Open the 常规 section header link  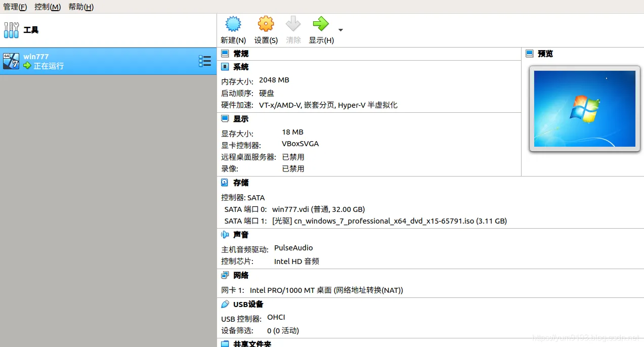[241, 54]
